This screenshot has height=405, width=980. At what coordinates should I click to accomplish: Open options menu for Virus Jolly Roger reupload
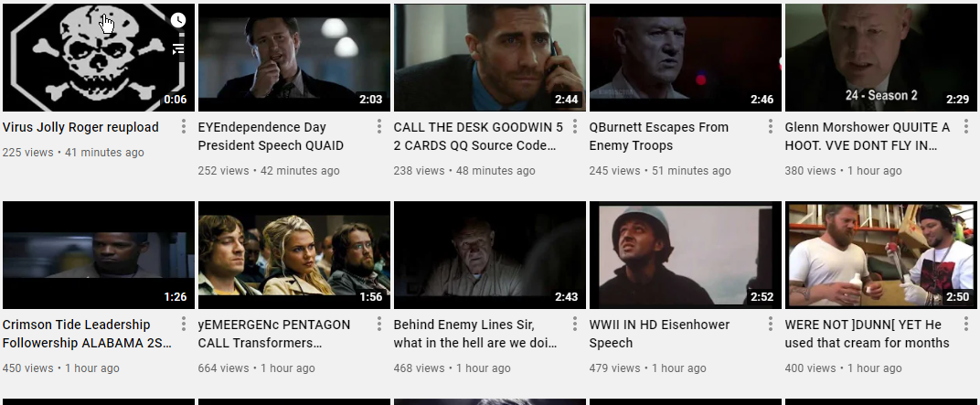(183, 127)
